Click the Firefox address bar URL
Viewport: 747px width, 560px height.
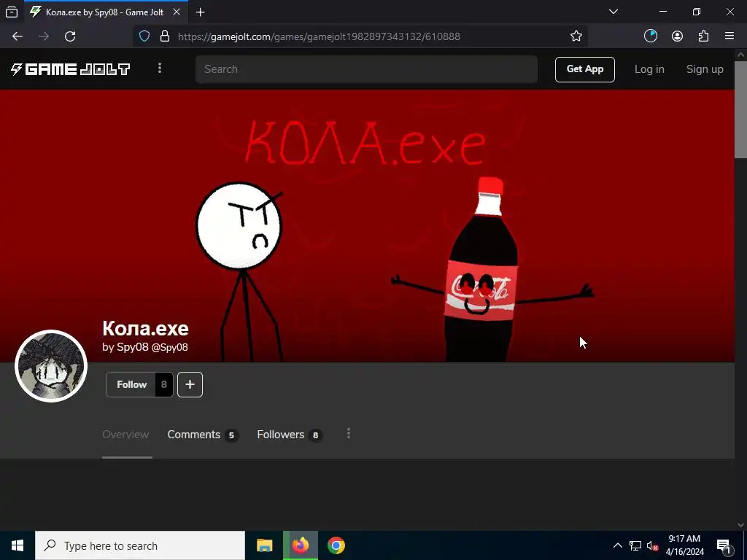pyautogui.click(x=319, y=36)
